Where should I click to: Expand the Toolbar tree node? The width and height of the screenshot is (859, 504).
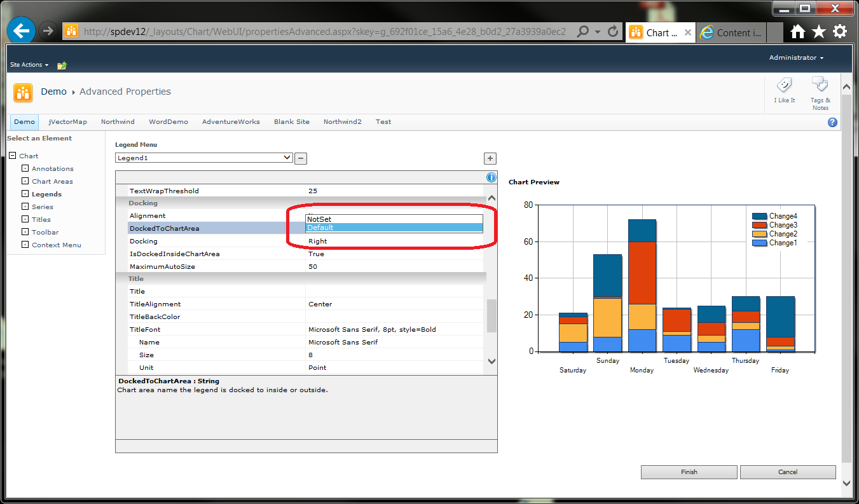[x=25, y=232]
